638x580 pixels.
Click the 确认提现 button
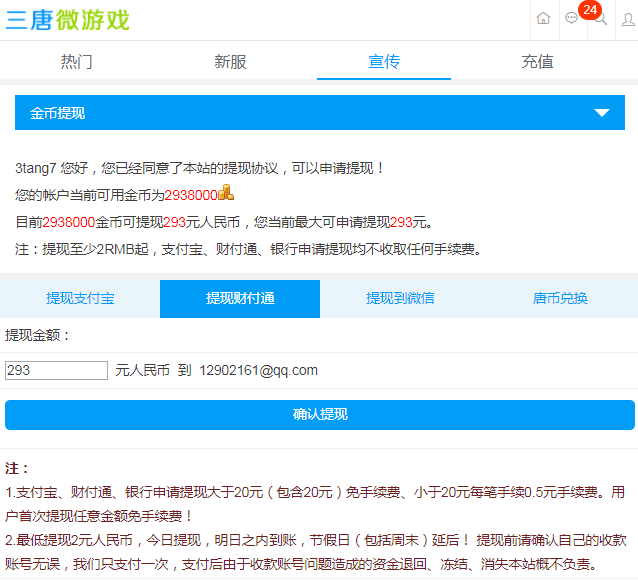(320, 415)
